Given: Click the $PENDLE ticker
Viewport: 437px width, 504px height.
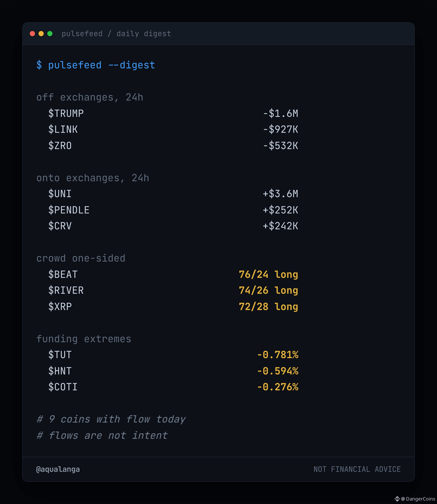Looking at the screenshot, I should coord(69,210).
